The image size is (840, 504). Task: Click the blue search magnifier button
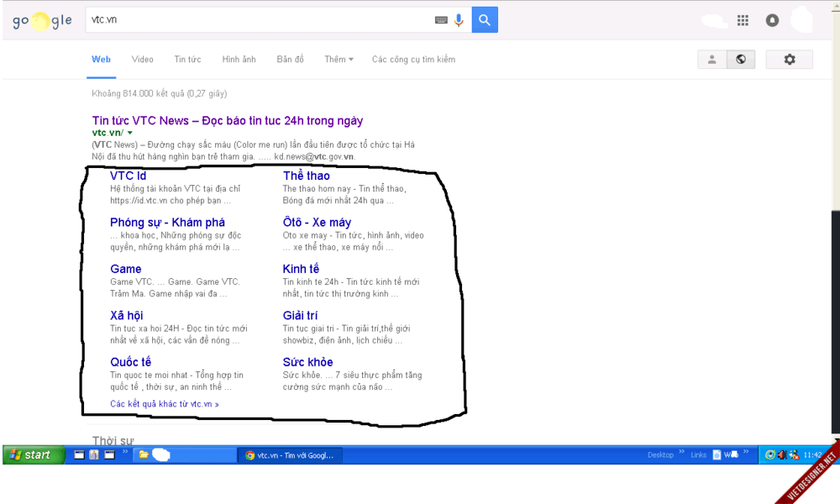coord(485,20)
